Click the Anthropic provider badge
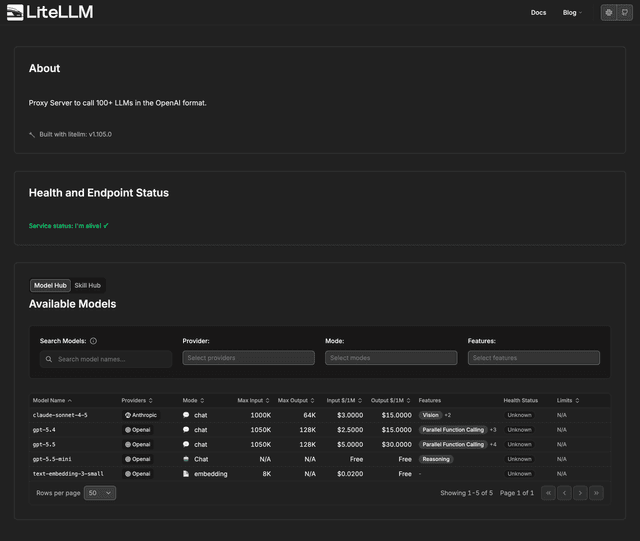Screen dimensions: 640x541 coord(141,415)
